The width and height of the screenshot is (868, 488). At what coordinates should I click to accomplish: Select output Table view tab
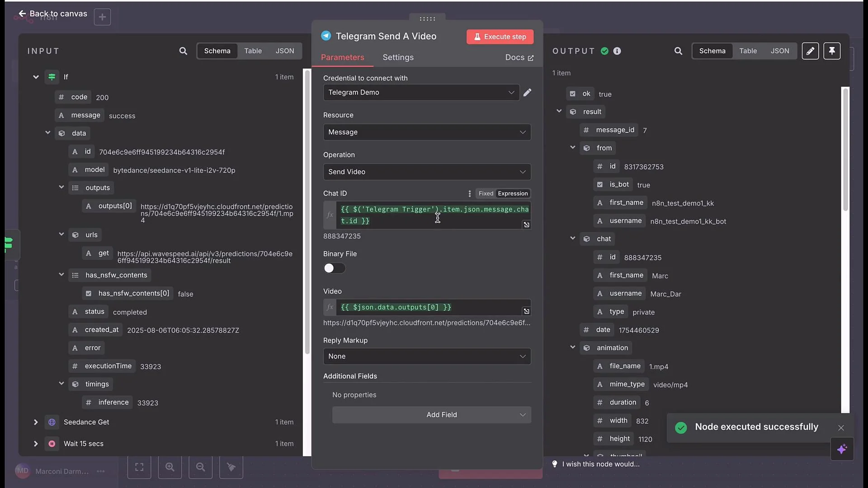pyautogui.click(x=748, y=51)
